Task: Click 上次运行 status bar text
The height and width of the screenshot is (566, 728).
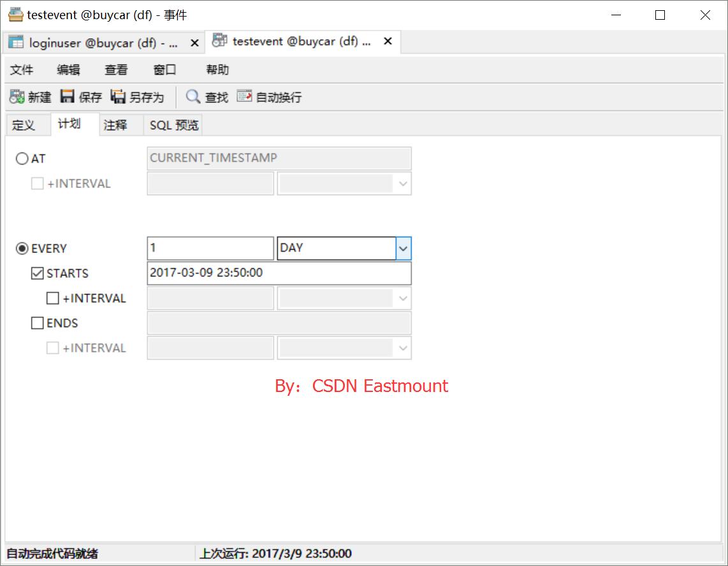Action: click(275, 553)
